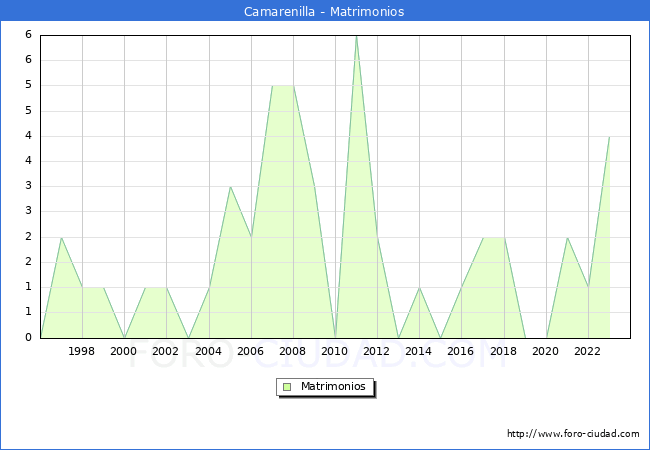The image size is (650, 450).
Task: Click the x-axis label 2000
Action: pyautogui.click(x=124, y=351)
